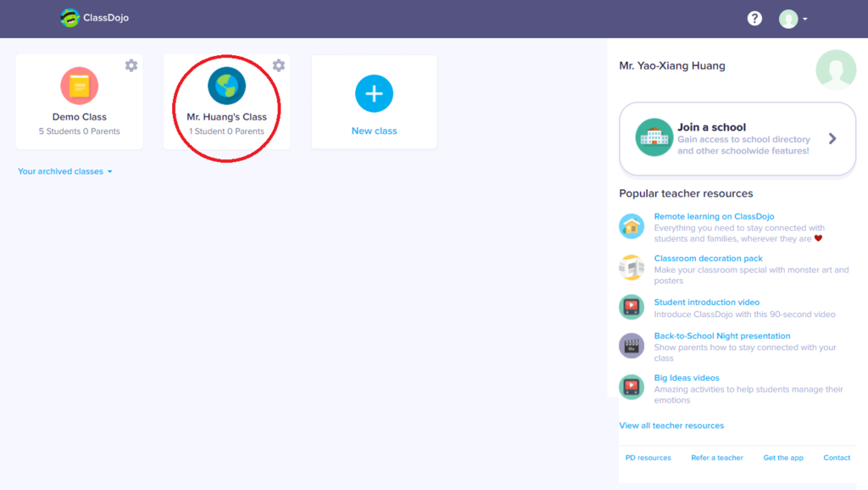Click the Remote learning house icon
This screenshot has height=490, width=868.
point(632,226)
